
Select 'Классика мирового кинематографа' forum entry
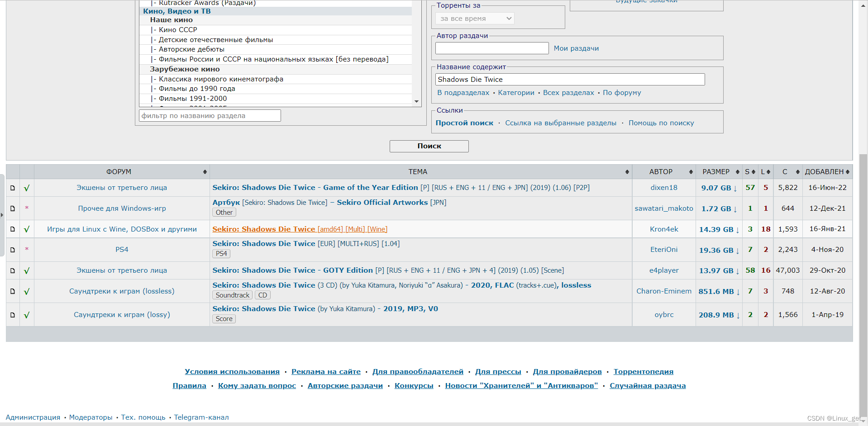[276, 79]
